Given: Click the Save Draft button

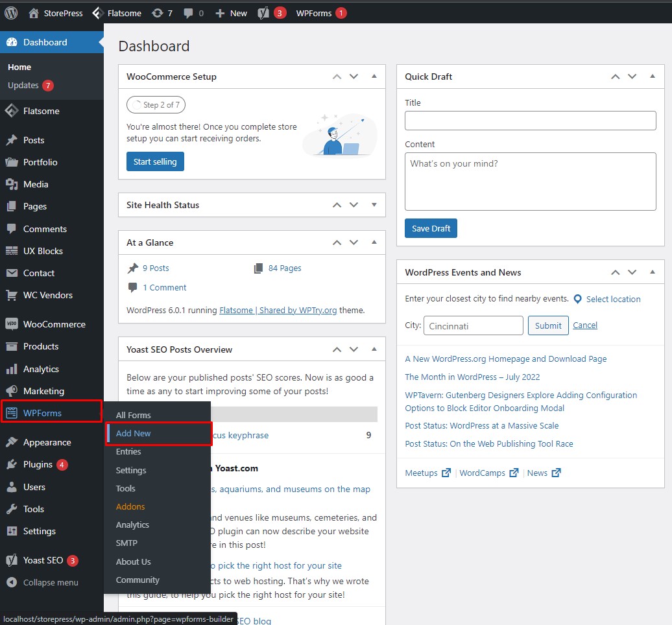Looking at the screenshot, I should click(431, 228).
